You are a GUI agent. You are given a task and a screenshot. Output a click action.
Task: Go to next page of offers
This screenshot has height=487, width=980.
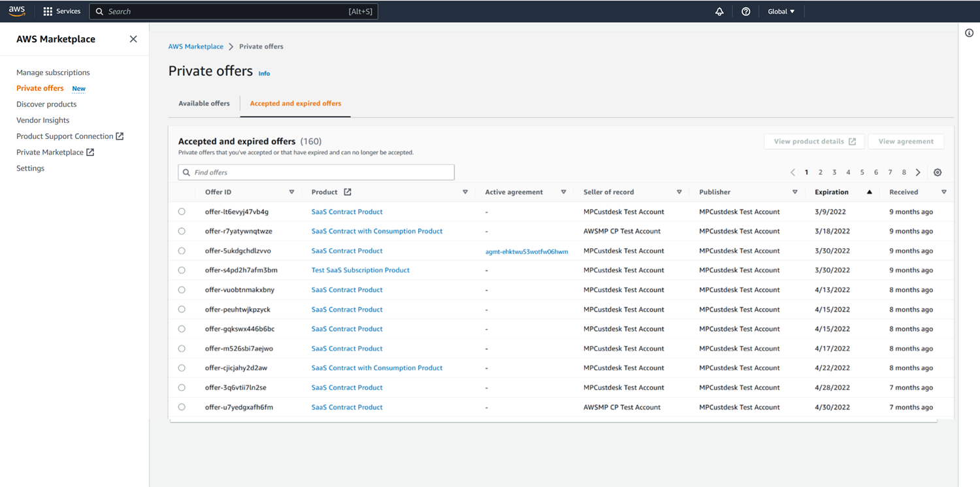(x=918, y=172)
